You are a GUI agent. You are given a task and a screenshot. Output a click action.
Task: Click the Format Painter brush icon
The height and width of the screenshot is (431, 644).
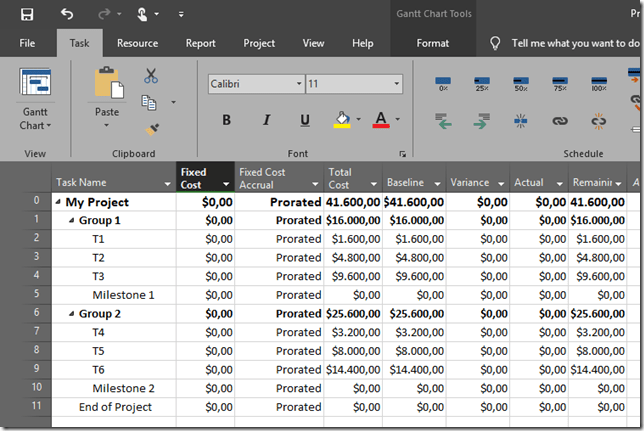(x=152, y=129)
